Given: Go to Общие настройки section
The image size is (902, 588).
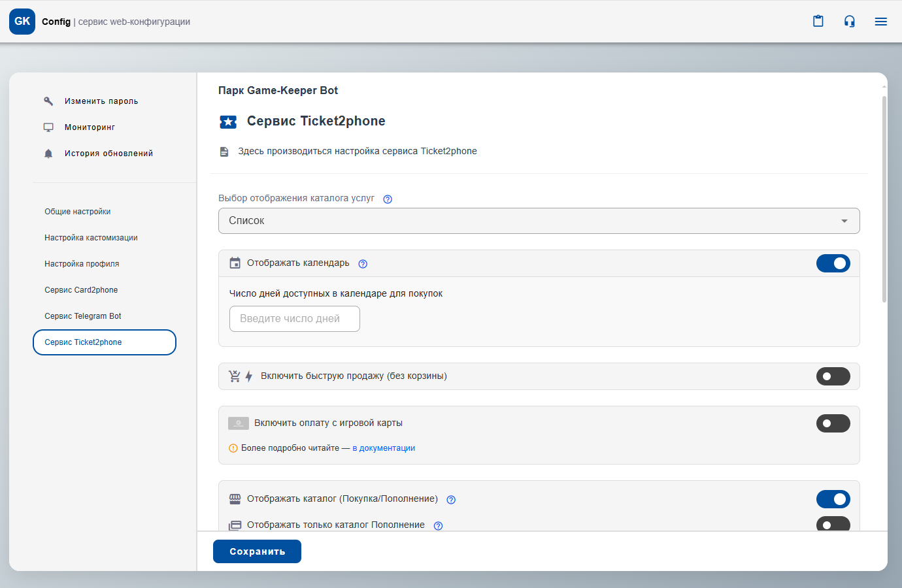Looking at the screenshot, I should [78, 212].
